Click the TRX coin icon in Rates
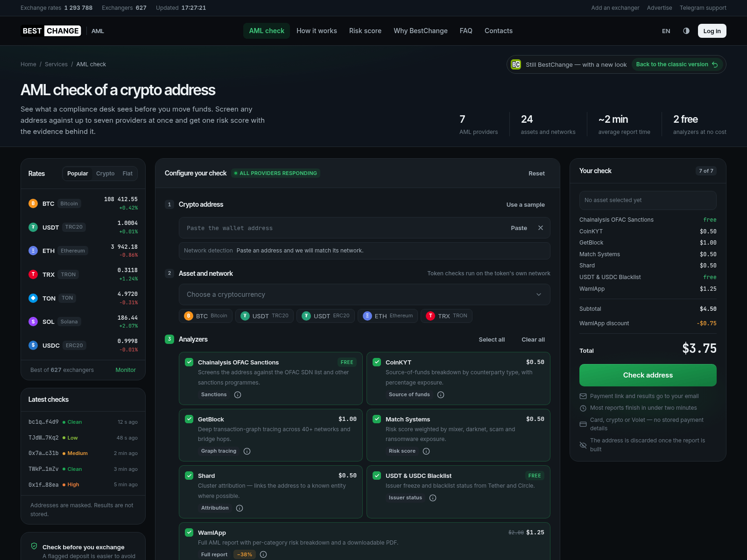This screenshot has height=560, width=747. pyautogui.click(x=33, y=274)
